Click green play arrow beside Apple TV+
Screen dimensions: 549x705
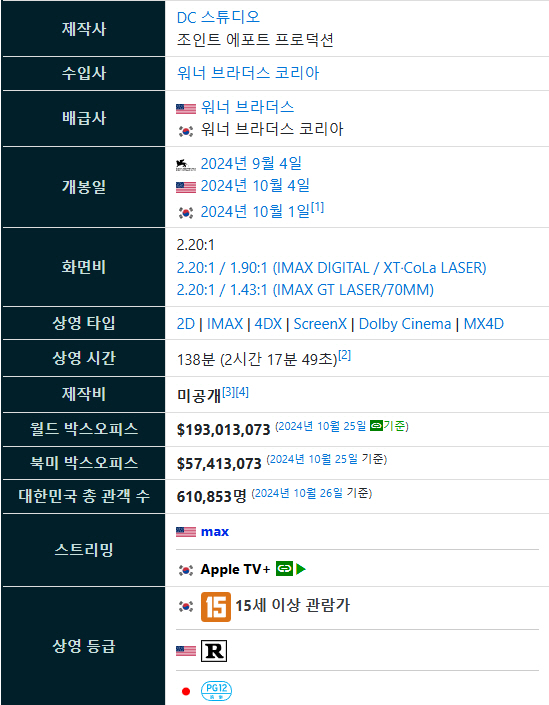pyautogui.click(x=301, y=569)
